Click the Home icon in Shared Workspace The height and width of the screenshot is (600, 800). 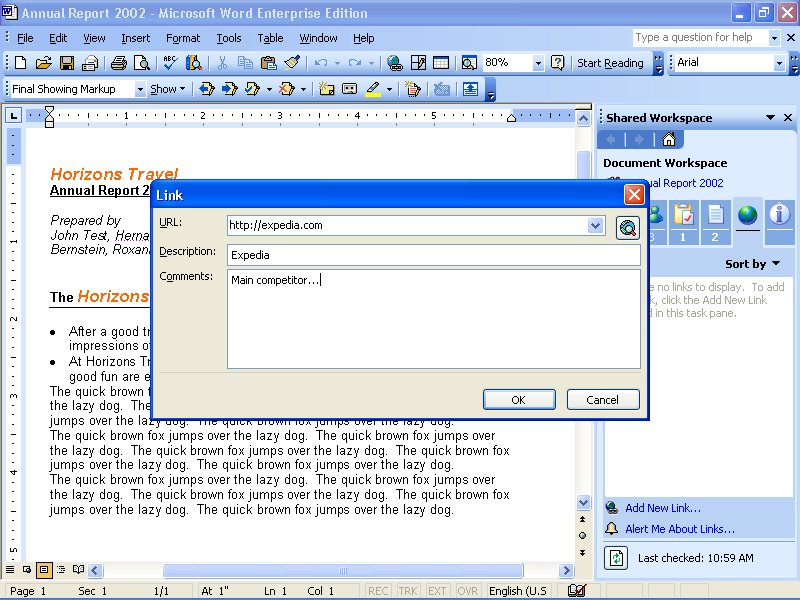[x=669, y=139]
